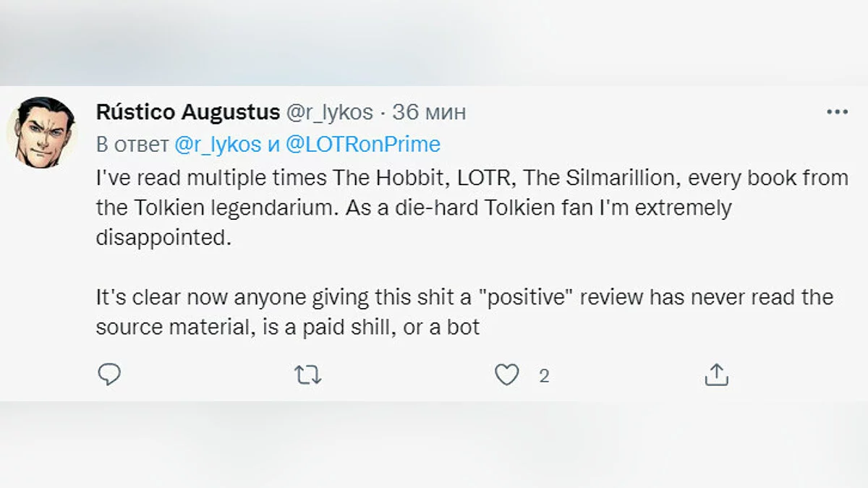Click the "В ответ" reply label
Image resolution: width=868 pixels, height=488 pixels.
point(132,145)
